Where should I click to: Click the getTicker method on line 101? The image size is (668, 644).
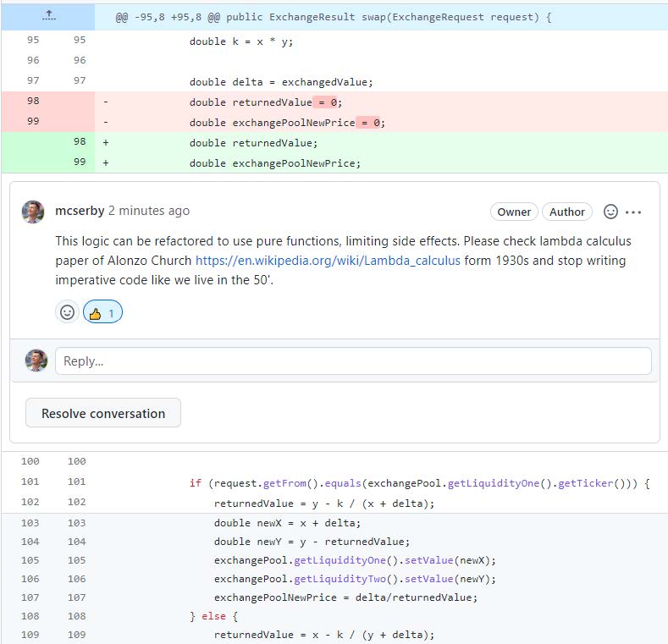(604, 483)
